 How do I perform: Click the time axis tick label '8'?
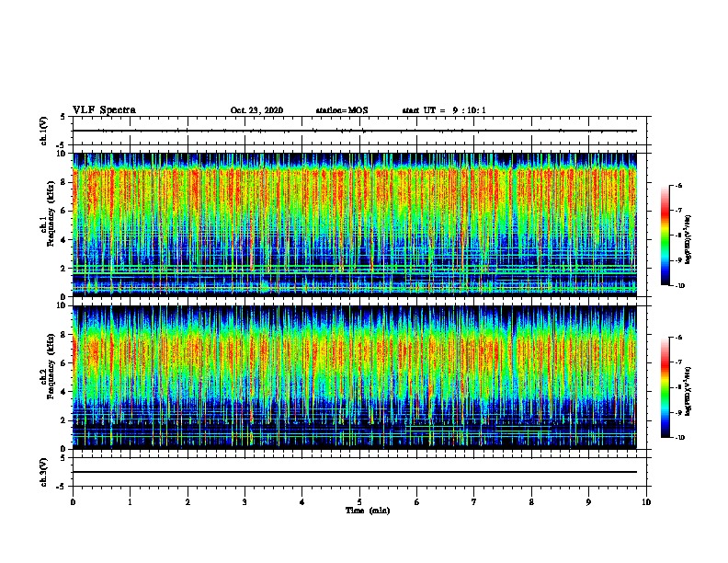click(x=531, y=502)
